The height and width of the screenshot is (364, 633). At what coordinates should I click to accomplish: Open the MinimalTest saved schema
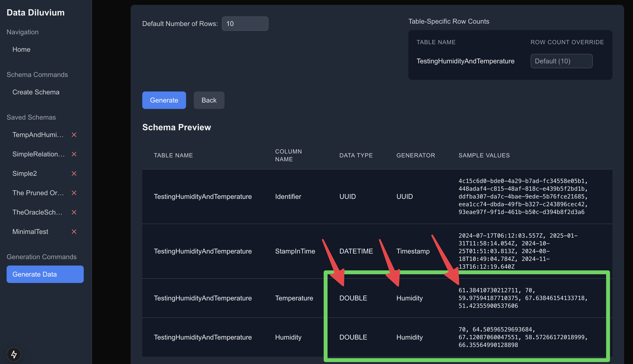[x=30, y=231]
